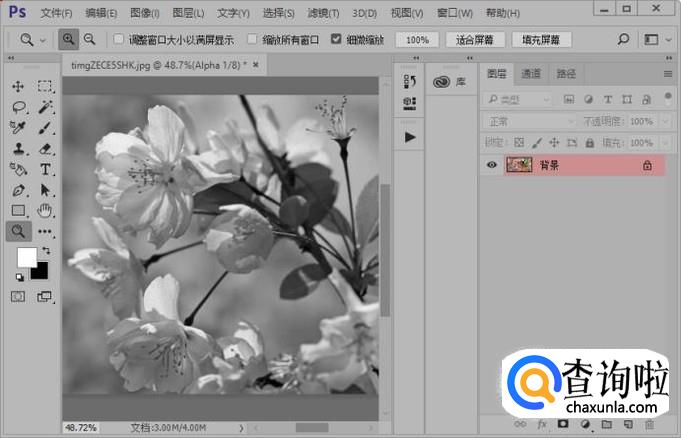Select the Move tool

[x=18, y=86]
